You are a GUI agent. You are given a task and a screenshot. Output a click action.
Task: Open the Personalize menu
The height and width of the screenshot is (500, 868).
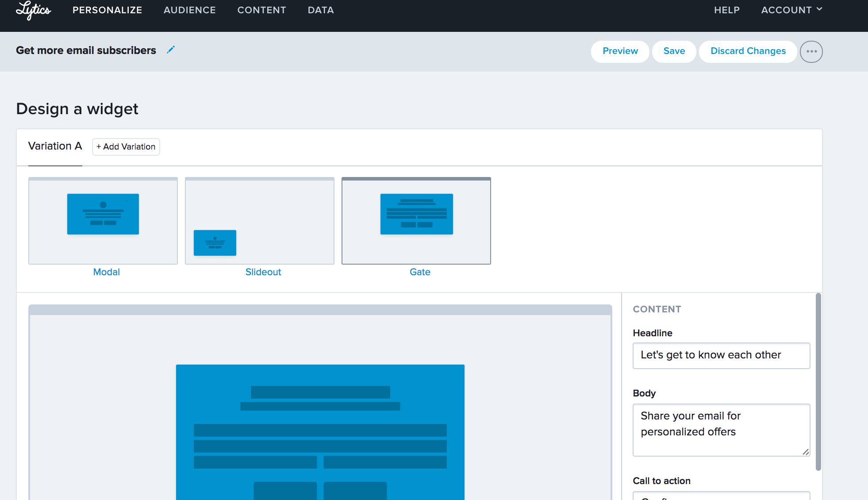click(x=108, y=10)
